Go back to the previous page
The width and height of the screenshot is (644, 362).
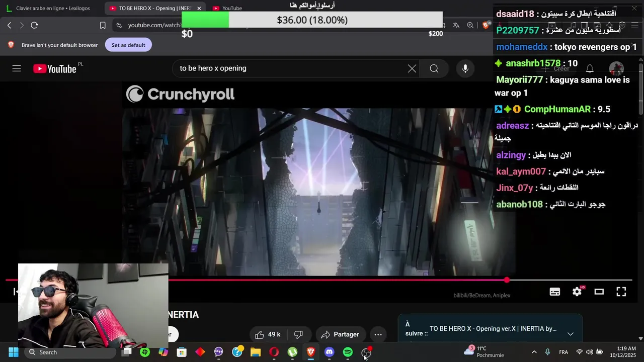pos(9,25)
